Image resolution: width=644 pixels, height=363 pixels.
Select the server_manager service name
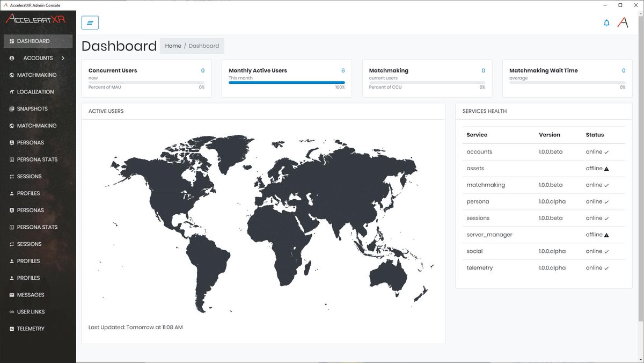pyautogui.click(x=489, y=235)
